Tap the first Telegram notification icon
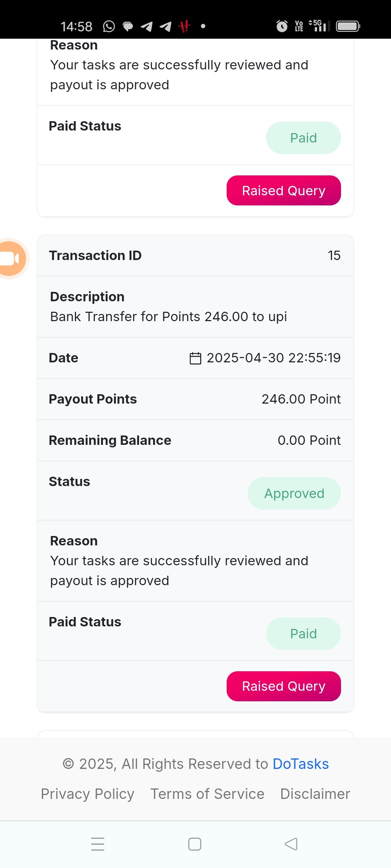Viewport: 391px width, 868px height. tap(147, 26)
